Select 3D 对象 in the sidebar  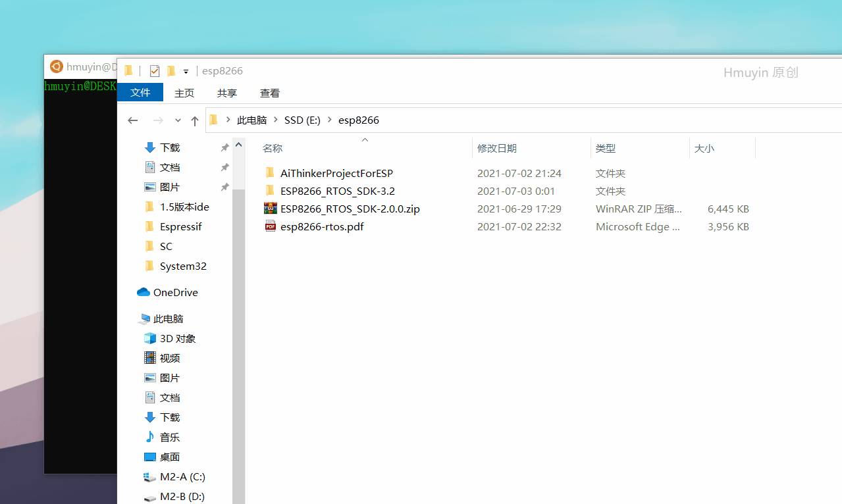[x=177, y=338]
